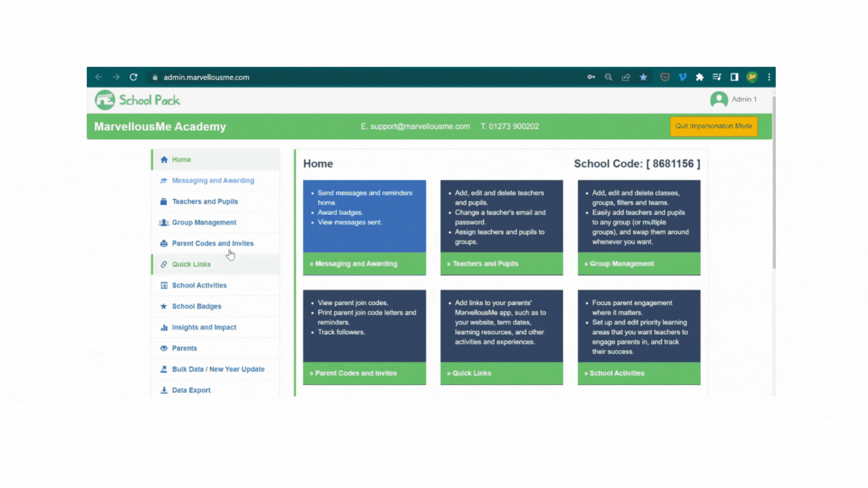This screenshot has height=488, width=868.
Task: Switch to the School Activities section
Action: click(199, 285)
